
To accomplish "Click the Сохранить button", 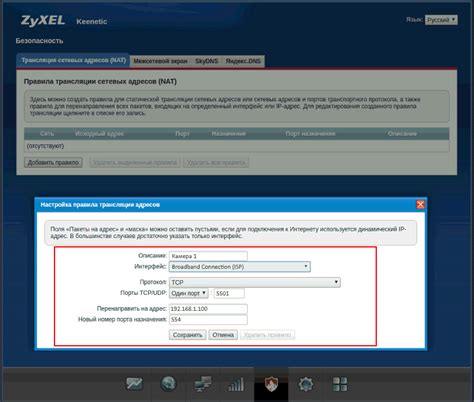I will pos(188,335).
